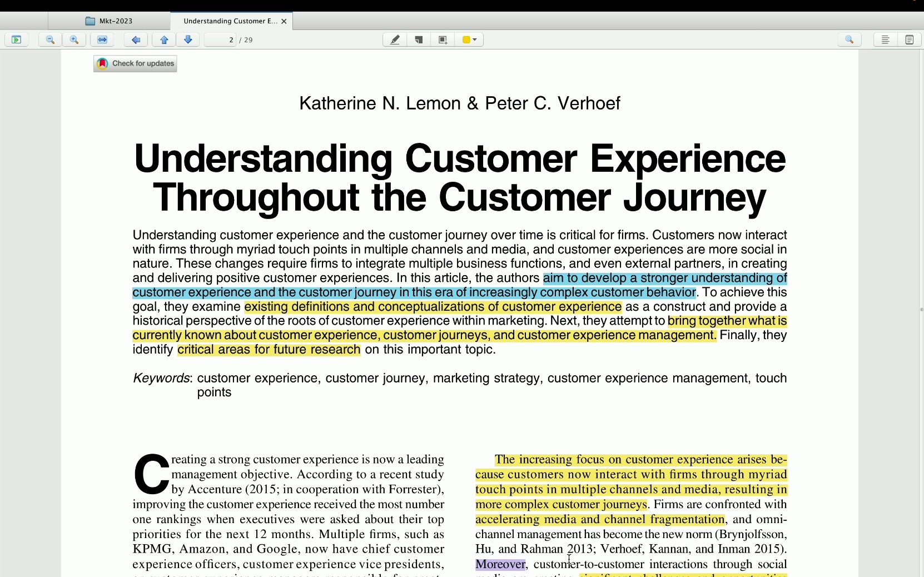Select the add note tool
This screenshot has width=924, height=577.
pos(419,39)
